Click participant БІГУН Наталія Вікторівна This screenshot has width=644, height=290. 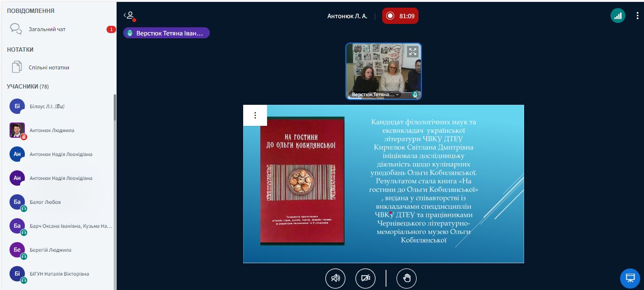tap(59, 274)
